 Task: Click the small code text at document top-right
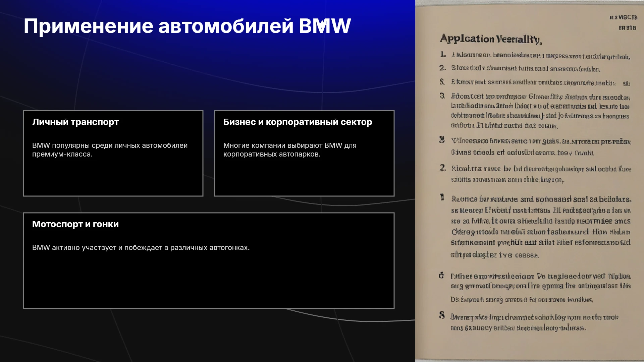tap(623, 22)
